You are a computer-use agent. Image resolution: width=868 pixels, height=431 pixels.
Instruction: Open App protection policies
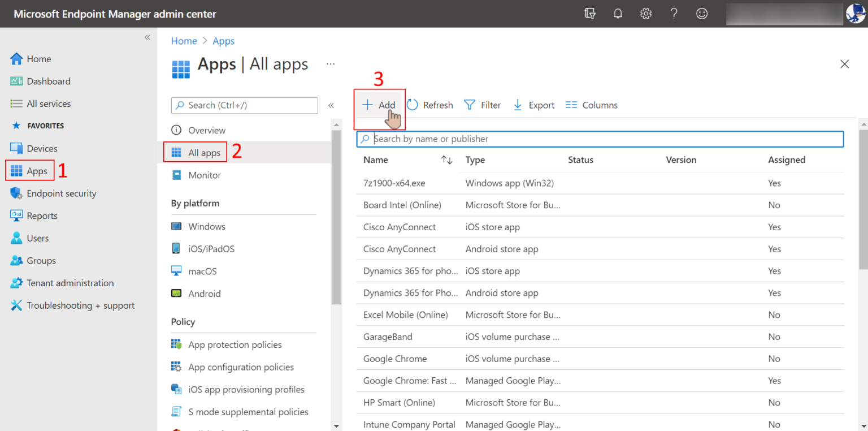[235, 344]
